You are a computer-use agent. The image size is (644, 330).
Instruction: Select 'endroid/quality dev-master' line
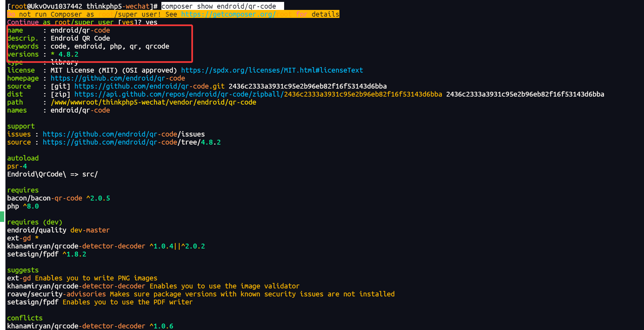coord(58,230)
